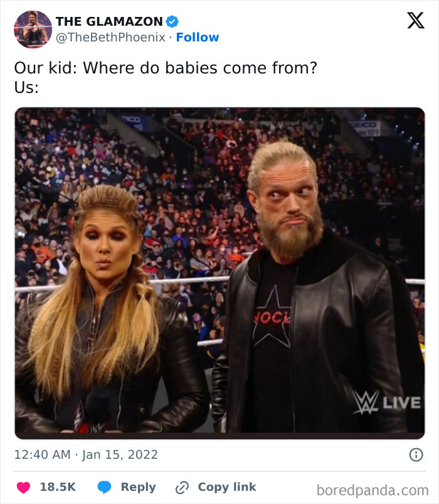
Task: Enable following by pressing Follow
Action: [198, 37]
